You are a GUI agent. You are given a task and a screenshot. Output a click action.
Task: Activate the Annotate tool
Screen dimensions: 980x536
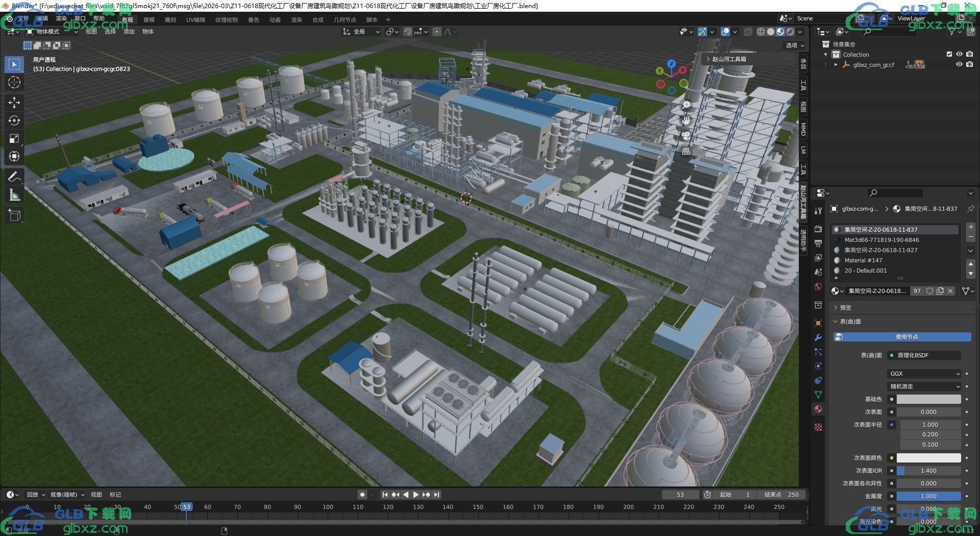click(x=14, y=177)
